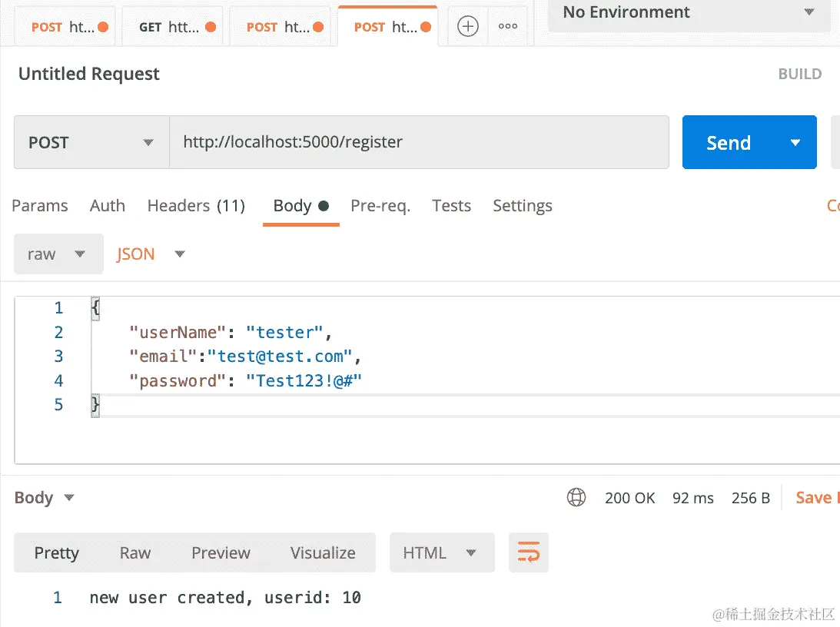Click the Untitled Request title
840x627 pixels.
(89, 74)
